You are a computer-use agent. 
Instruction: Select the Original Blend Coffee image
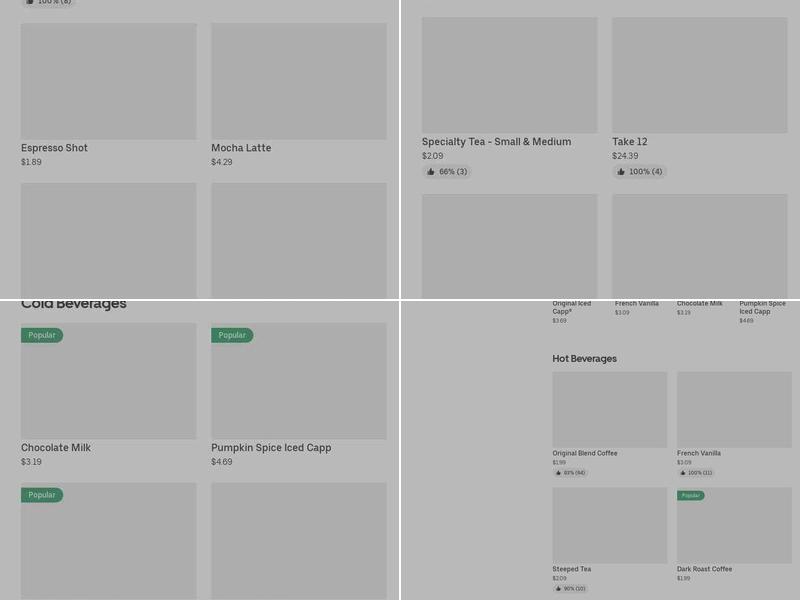[x=609, y=410]
